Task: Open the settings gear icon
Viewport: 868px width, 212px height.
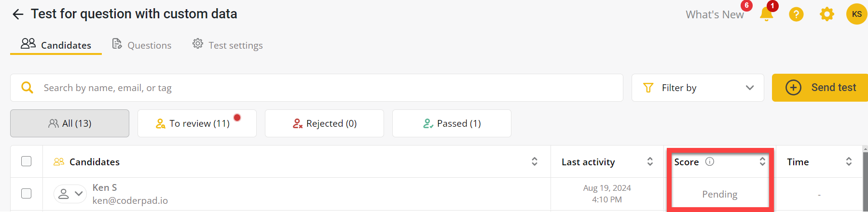Action: [827, 14]
